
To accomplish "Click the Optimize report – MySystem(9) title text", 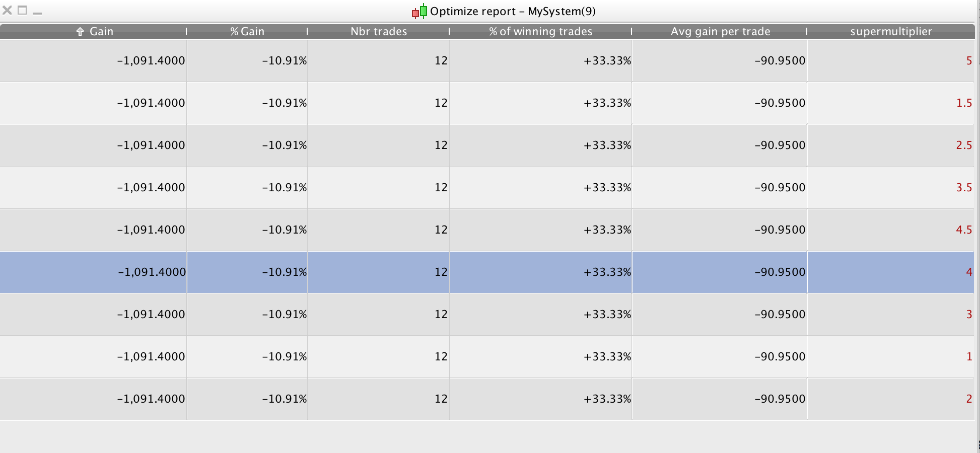I will pyautogui.click(x=513, y=11).
